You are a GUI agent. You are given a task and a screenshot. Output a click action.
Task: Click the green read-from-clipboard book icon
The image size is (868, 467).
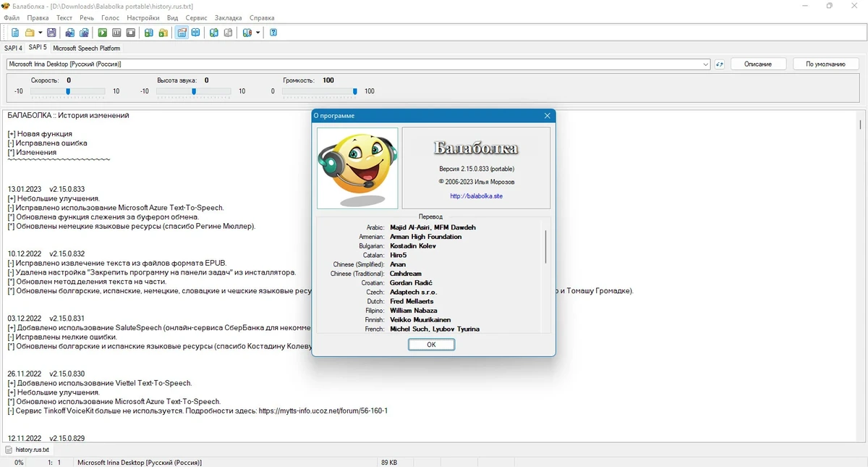point(149,33)
